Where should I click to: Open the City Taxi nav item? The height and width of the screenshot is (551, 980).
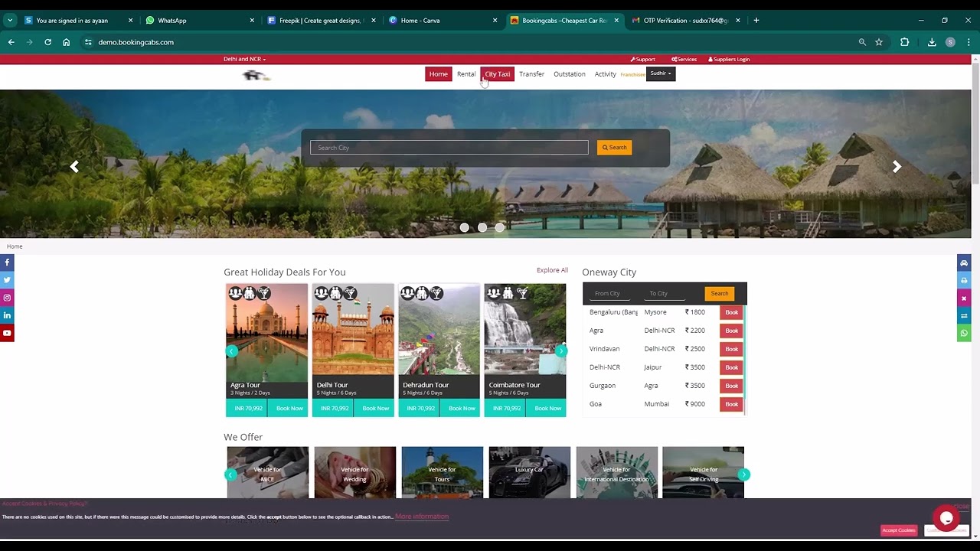coord(498,74)
